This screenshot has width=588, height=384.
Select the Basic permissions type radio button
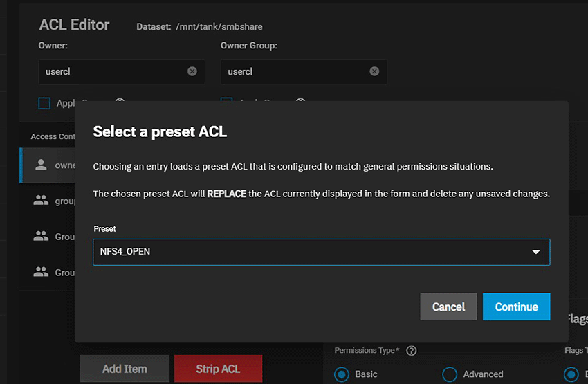click(x=342, y=374)
